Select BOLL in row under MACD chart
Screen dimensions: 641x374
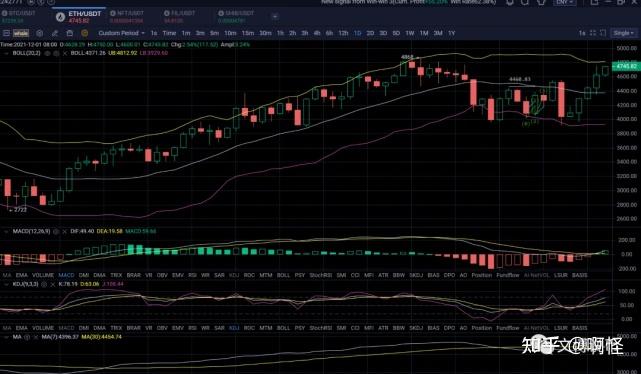(283, 275)
